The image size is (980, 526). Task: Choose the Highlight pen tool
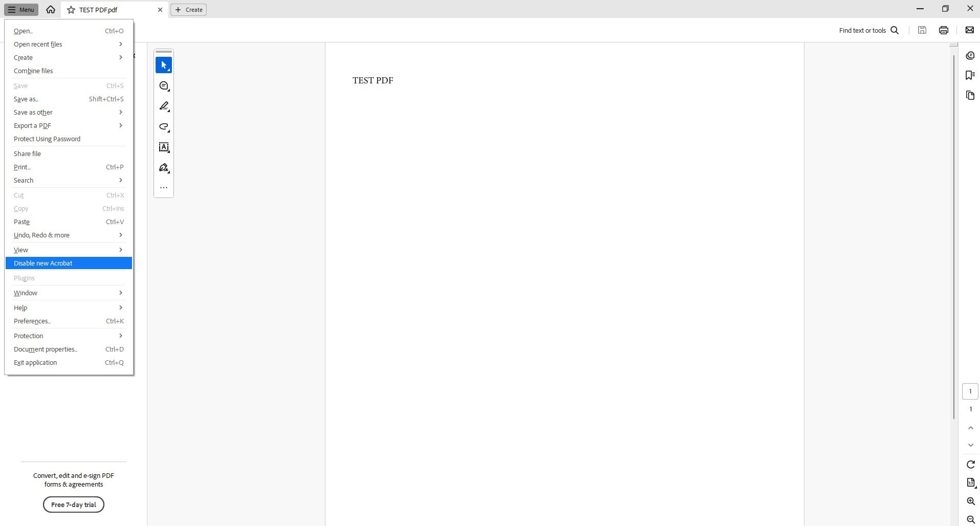tap(164, 106)
